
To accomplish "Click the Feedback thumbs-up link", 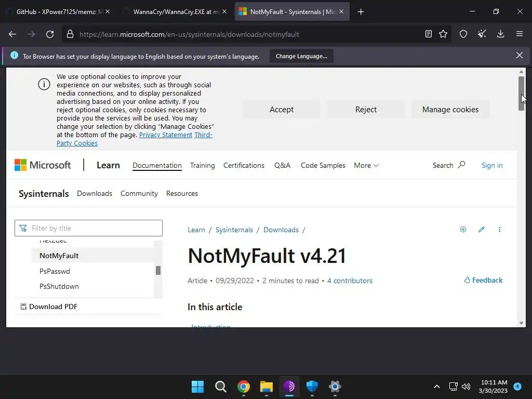I will [483, 280].
